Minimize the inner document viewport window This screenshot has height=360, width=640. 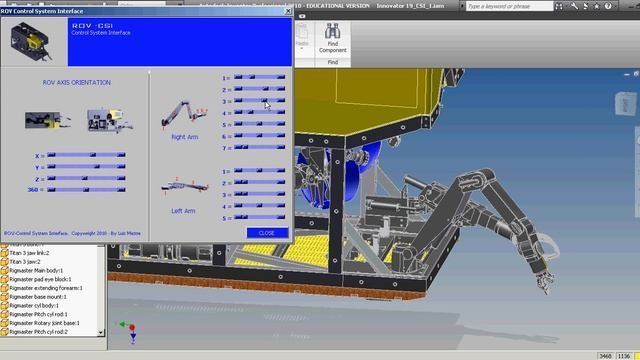(627, 74)
